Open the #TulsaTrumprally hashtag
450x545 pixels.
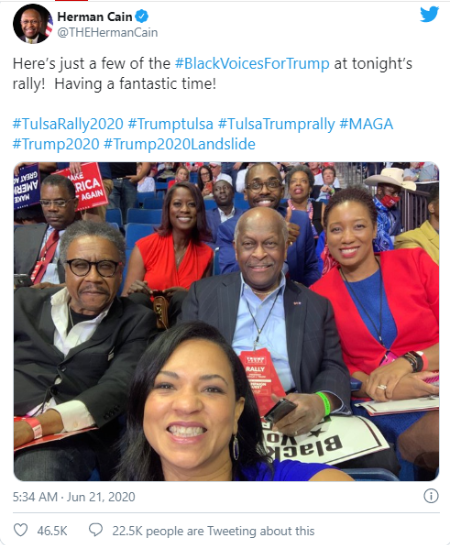277,124
